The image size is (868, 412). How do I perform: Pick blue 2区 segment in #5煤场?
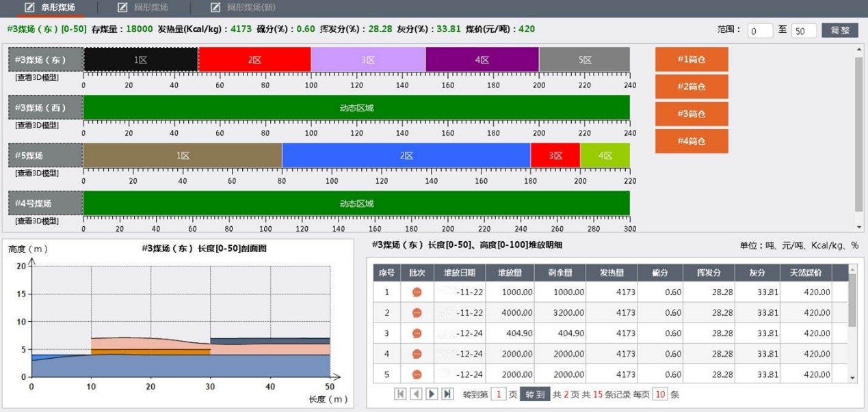406,155
